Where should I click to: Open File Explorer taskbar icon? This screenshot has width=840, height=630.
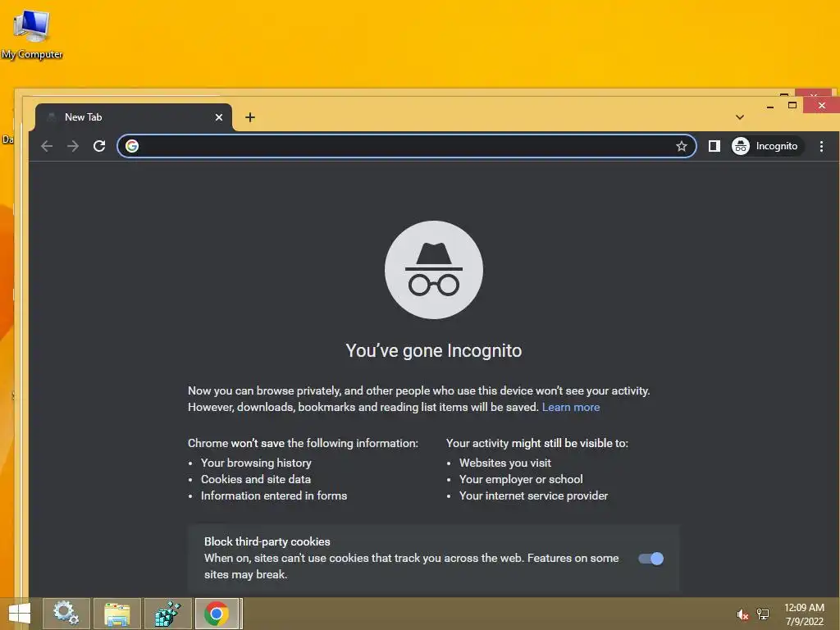pos(117,614)
